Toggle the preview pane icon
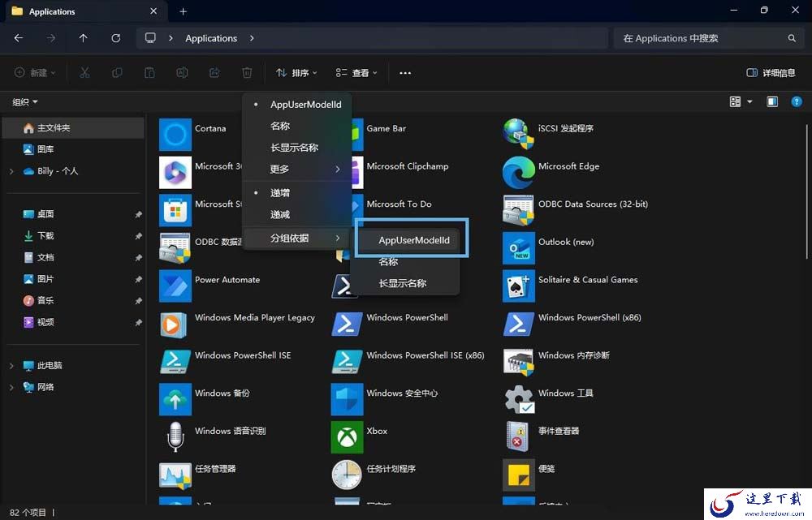Viewport: 812px width, 520px height. point(772,102)
